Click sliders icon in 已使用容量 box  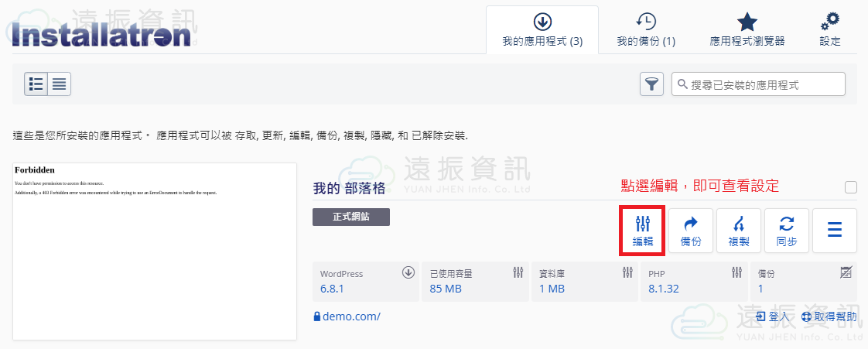518,272
